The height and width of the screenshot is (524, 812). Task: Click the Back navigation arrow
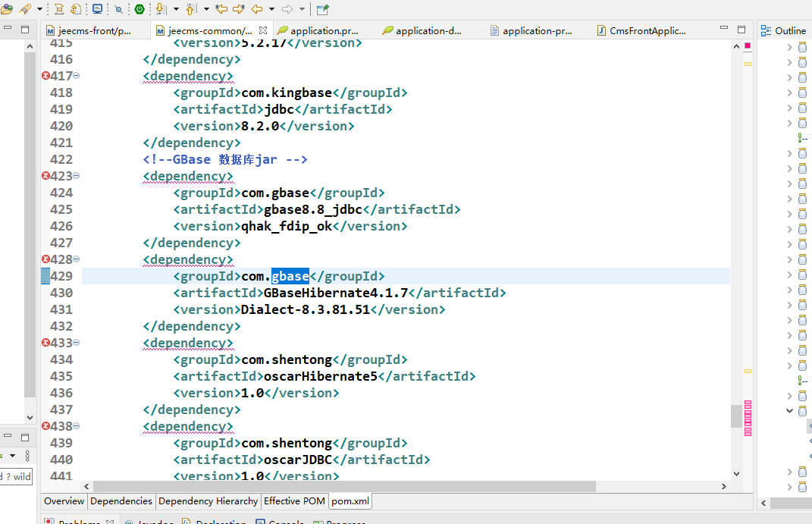pos(256,9)
